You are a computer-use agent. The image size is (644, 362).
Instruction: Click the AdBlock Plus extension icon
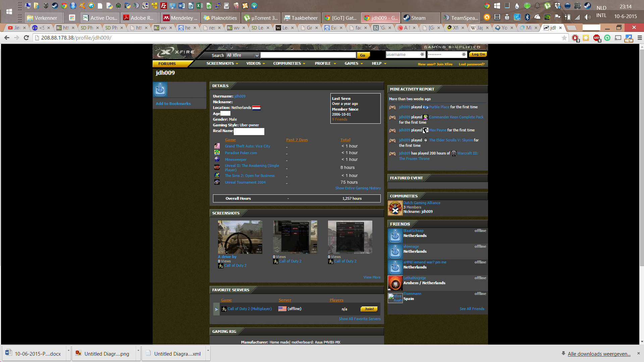(596, 38)
